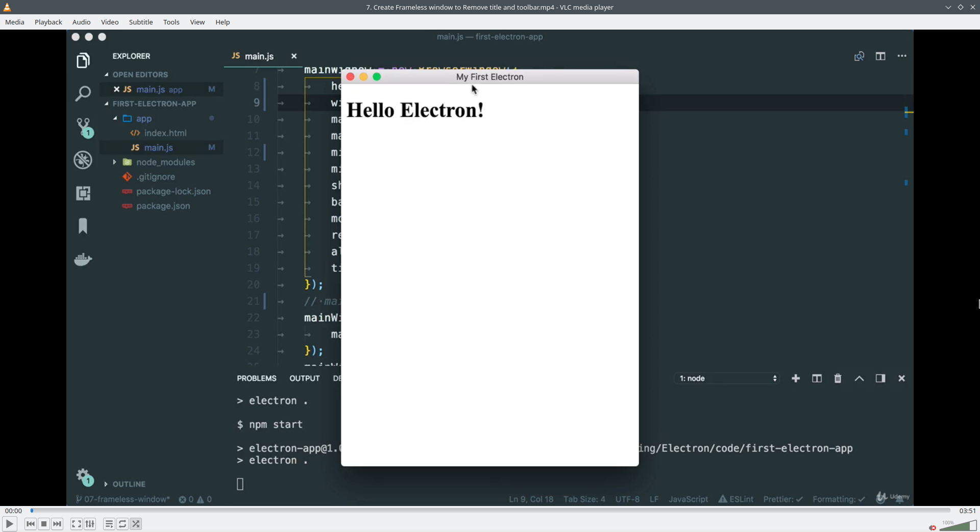Play the video in VLC
The height and width of the screenshot is (532, 980).
[10, 524]
